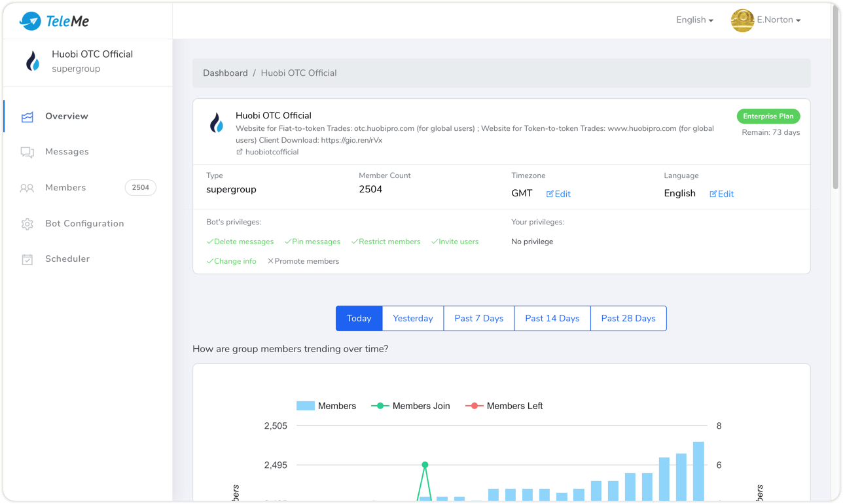Image resolution: width=843 pixels, height=504 pixels.
Task: Click the Dashboard breadcrumb link
Action: (225, 73)
